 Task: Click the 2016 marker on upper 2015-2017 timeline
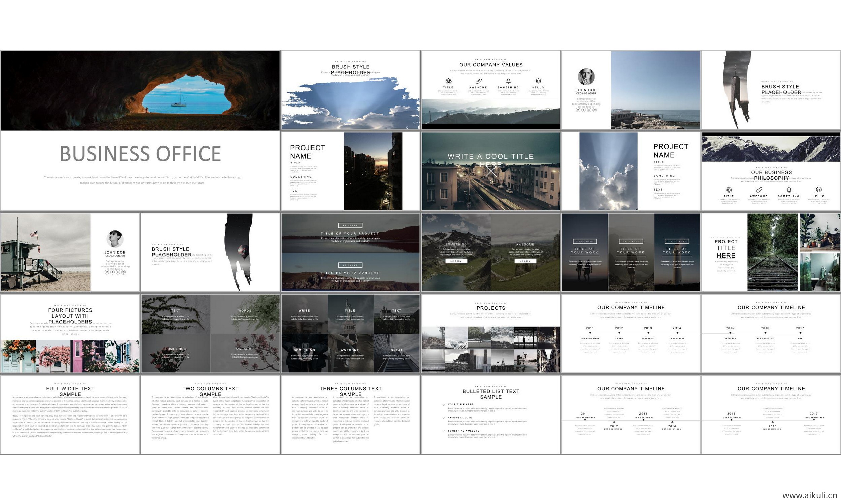[x=765, y=333]
